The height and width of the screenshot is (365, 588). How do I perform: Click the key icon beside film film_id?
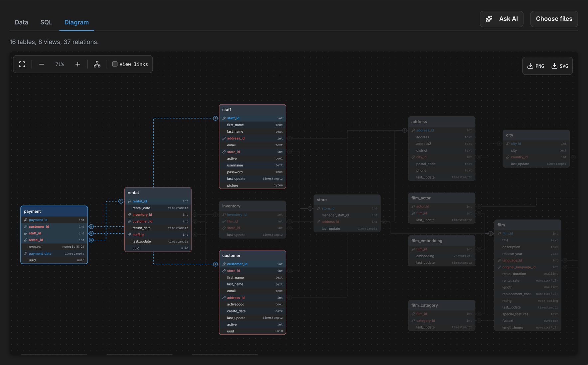pyautogui.click(x=499, y=233)
